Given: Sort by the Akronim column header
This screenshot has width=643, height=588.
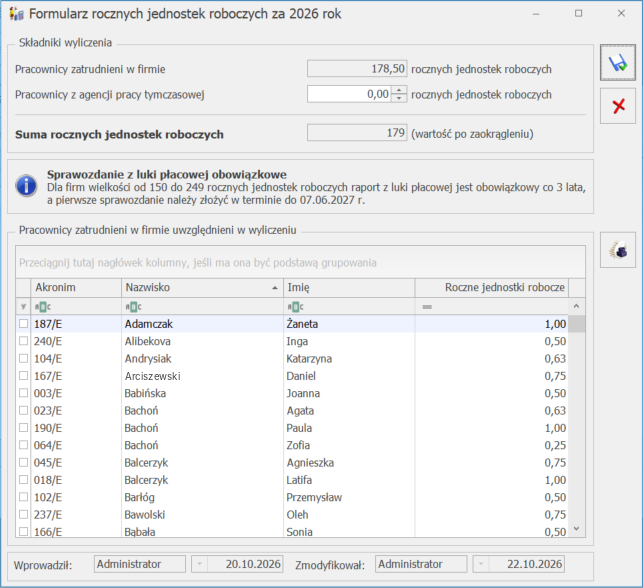Looking at the screenshot, I should [x=76, y=287].
